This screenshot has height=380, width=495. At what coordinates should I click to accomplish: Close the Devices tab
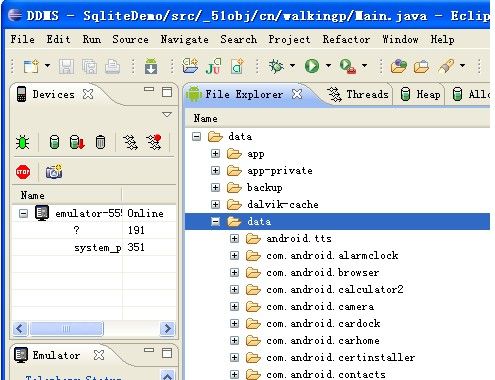[88, 94]
